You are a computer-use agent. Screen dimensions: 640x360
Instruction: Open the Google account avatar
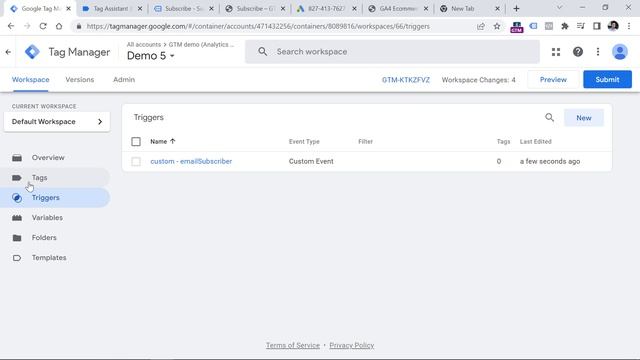click(620, 52)
